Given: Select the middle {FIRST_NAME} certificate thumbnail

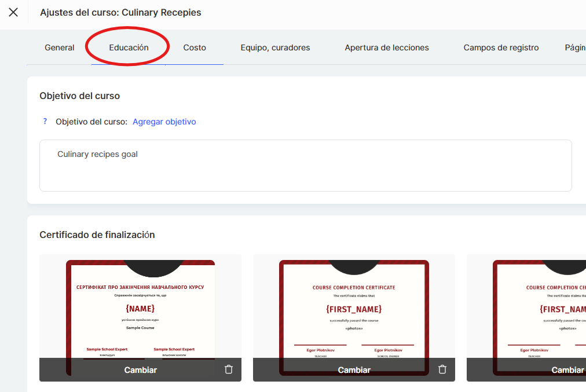Looking at the screenshot, I should pyautogui.click(x=354, y=307).
